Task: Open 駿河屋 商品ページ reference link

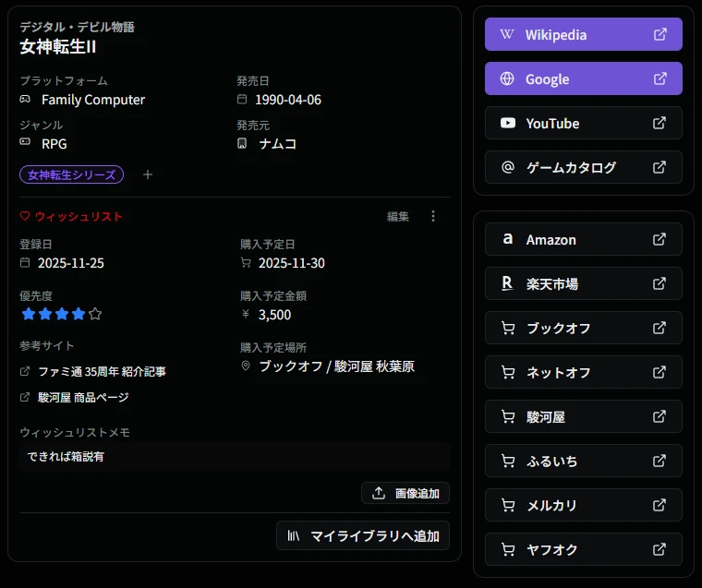Action: tap(83, 397)
